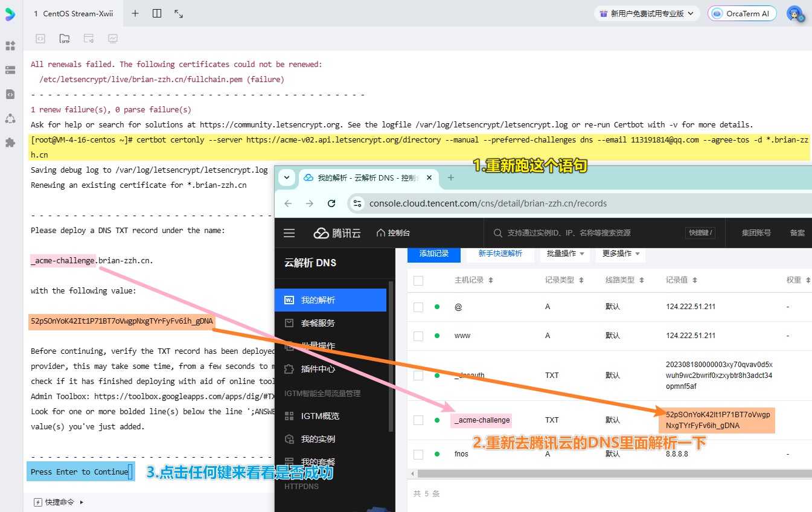Click the code snippet toolbar icon in OrcaTerm
812x512 pixels.
pyautogui.click(x=40, y=39)
